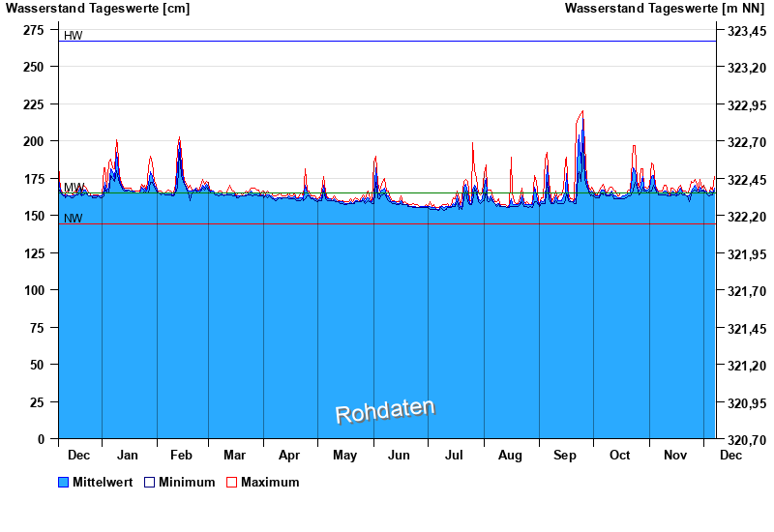The height and width of the screenshot is (532, 774).
Task: Select the Minimum legend label
Action: (x=187, y=482)
